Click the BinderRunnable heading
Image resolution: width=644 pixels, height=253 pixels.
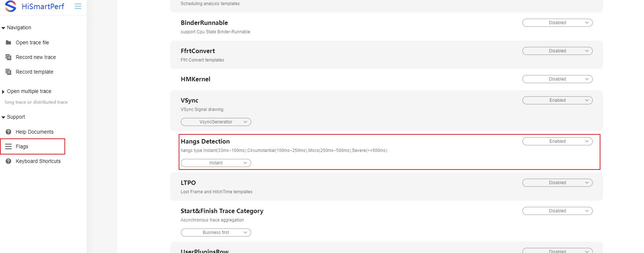click(204, 23)
